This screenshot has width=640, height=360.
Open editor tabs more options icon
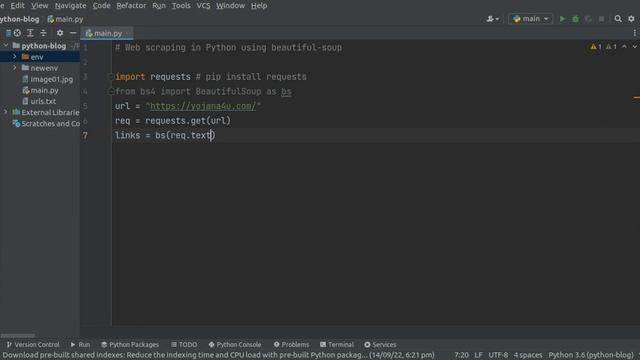(635, 33)
